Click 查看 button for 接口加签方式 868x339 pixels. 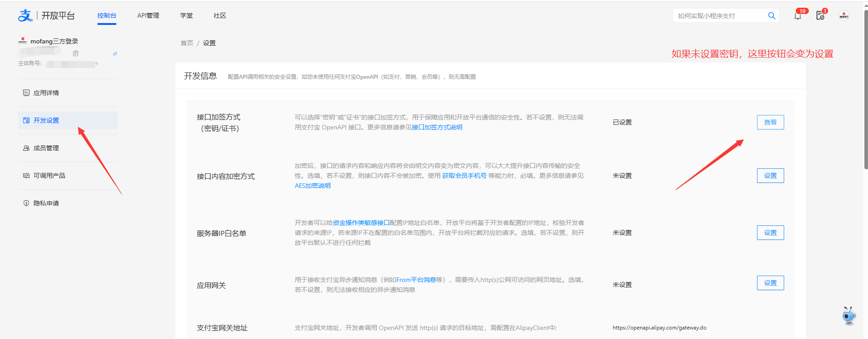tap(770, 122)
